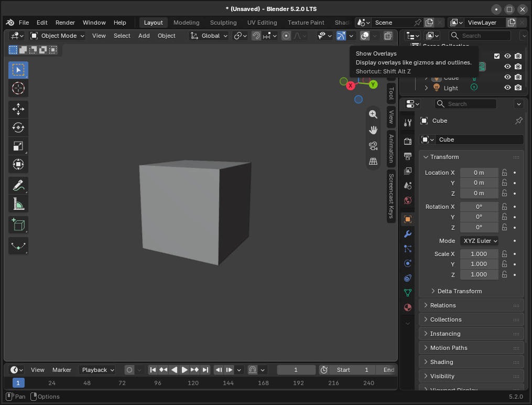Open the viewport Add menu
The image size is (532, 405).
[x=144, y=36]
